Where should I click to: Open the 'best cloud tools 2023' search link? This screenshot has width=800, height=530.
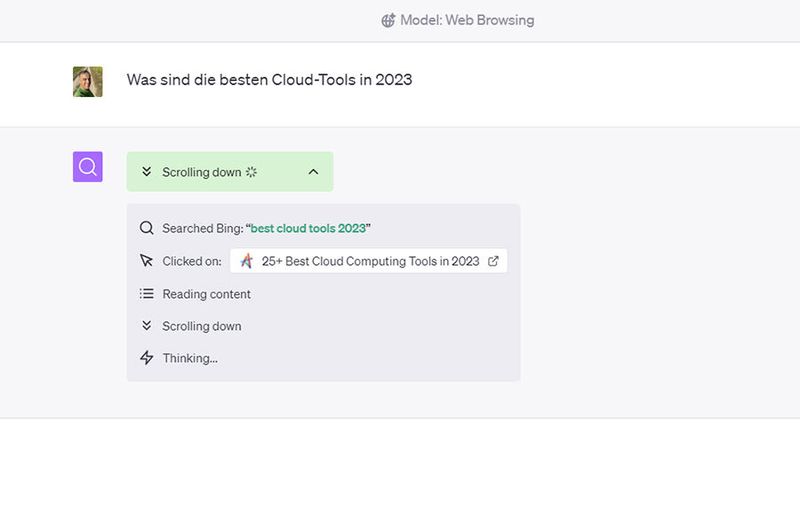pos(308,228)
